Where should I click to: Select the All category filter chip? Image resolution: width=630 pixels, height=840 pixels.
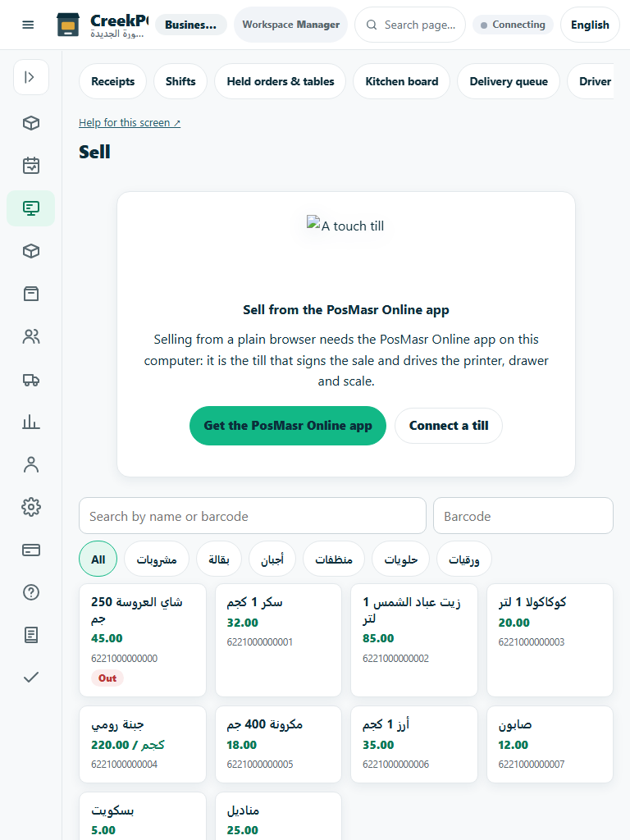click(x=98, y=559)
